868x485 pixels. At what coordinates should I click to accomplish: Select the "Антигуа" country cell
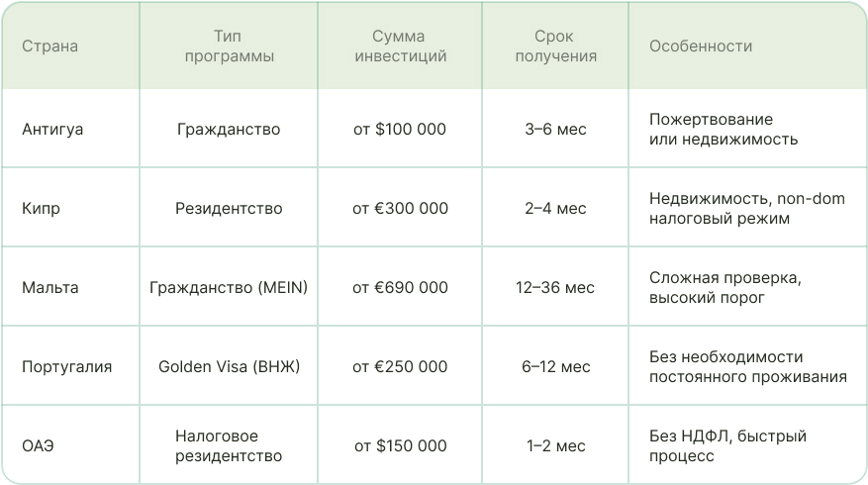point(52,130)
